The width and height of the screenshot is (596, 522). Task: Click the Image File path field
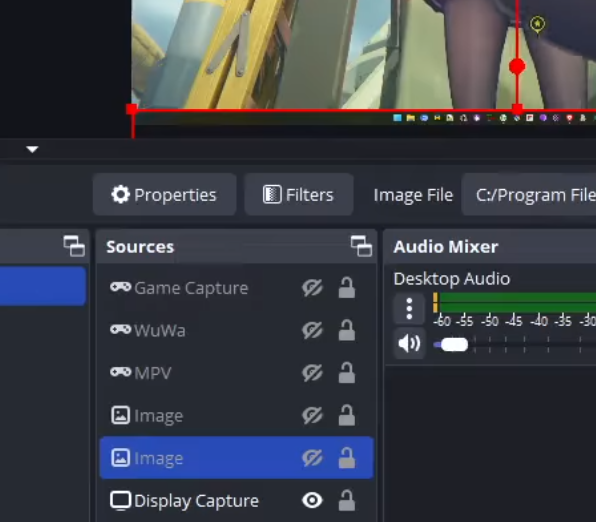click(x=529, y=195)
